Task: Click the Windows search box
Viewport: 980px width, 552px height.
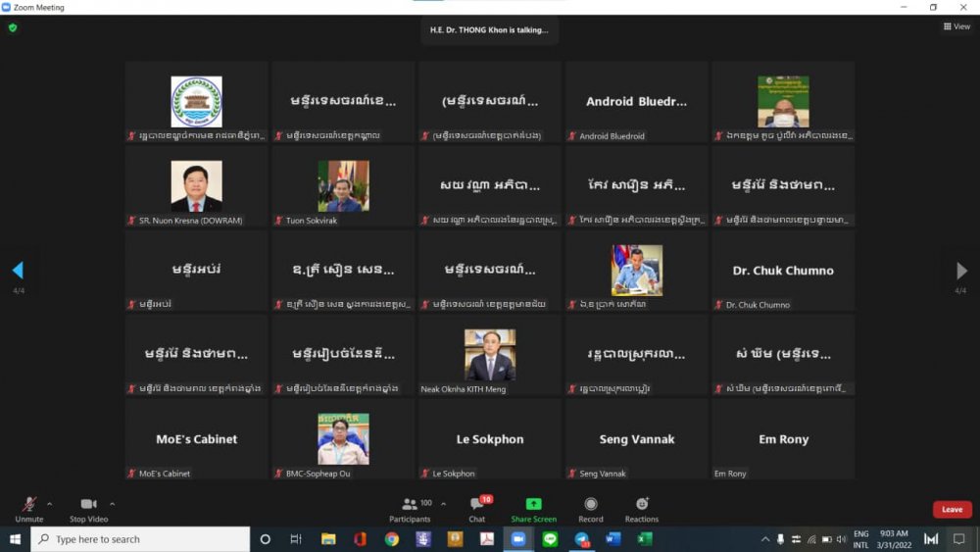Action: coord(140,539)
